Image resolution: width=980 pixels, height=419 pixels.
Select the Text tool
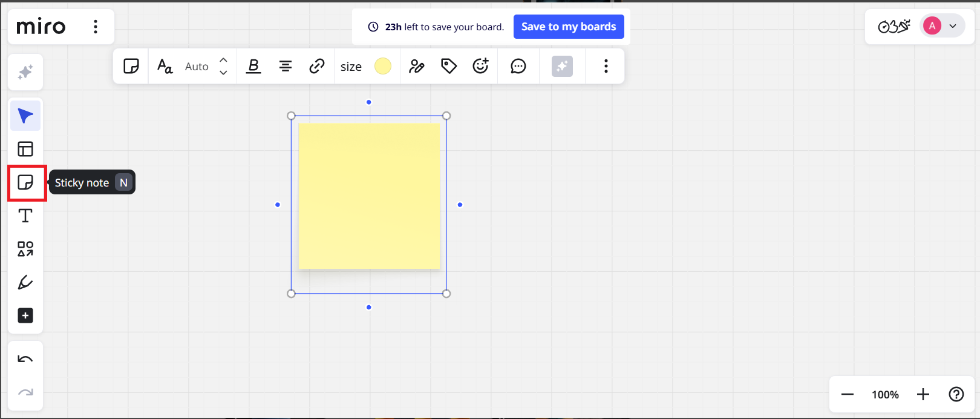(25, 216)
